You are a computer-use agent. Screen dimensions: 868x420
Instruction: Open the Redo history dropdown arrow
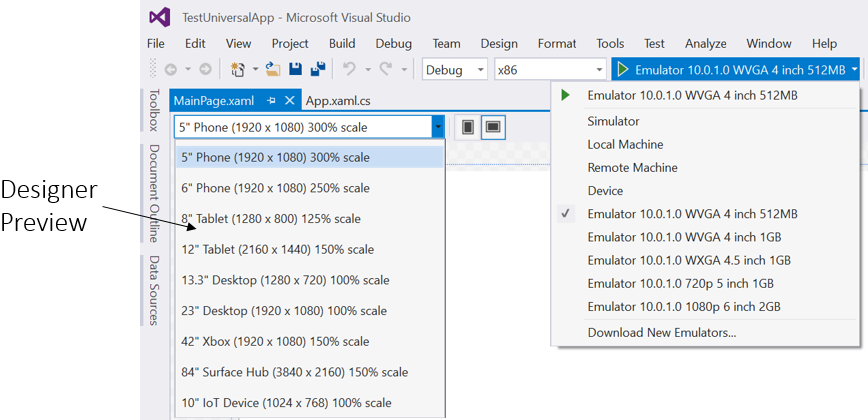coord(404,70)
